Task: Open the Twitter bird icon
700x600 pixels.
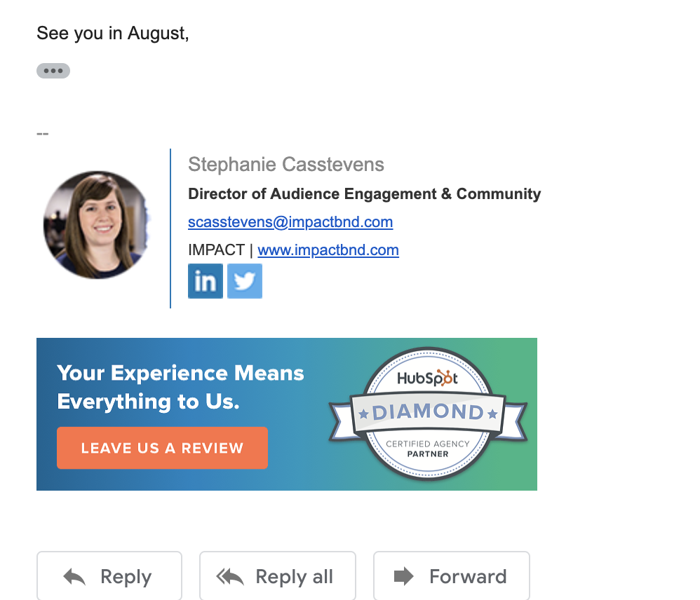Action: point(245,281)
